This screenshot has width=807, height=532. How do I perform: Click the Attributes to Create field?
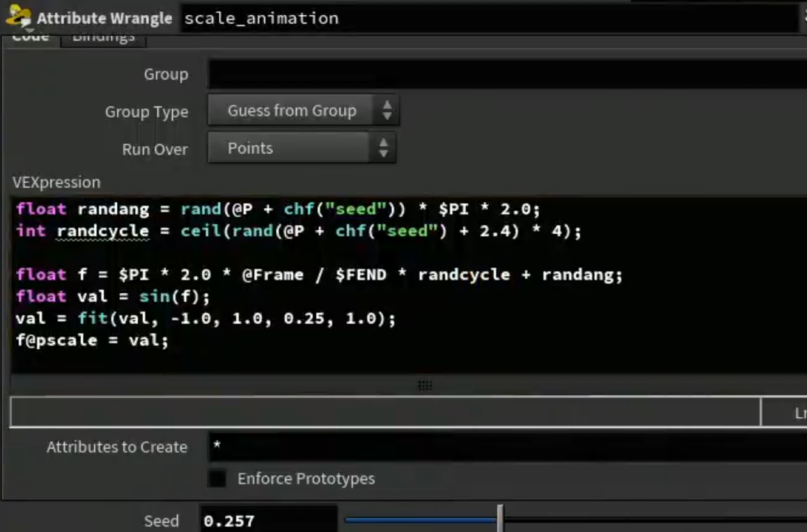click(507, 447)
